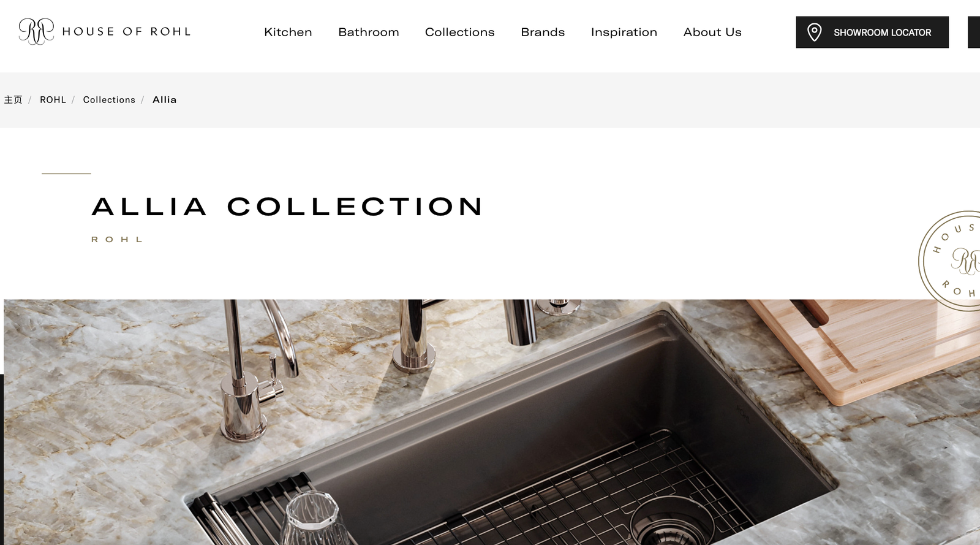Click the map pin locator icon
This screenshot has width=980, height=545.
814,32
